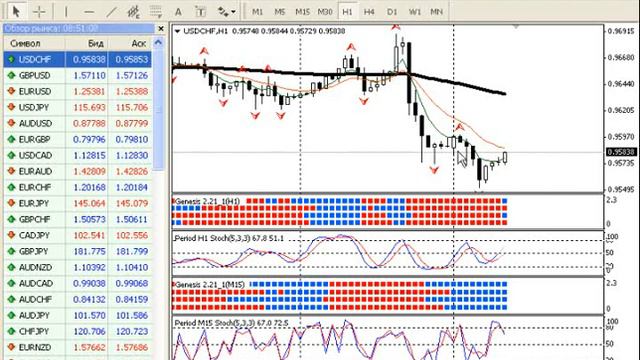Switch chart to M5 timeframe
Screen dimensions: 640x360
pyautogui.click(x=280, y=12)
